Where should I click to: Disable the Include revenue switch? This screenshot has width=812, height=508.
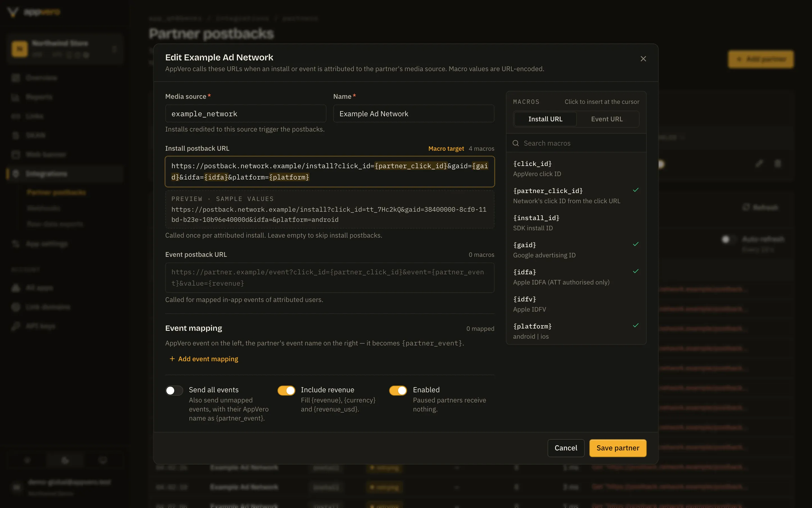(286, 390)
